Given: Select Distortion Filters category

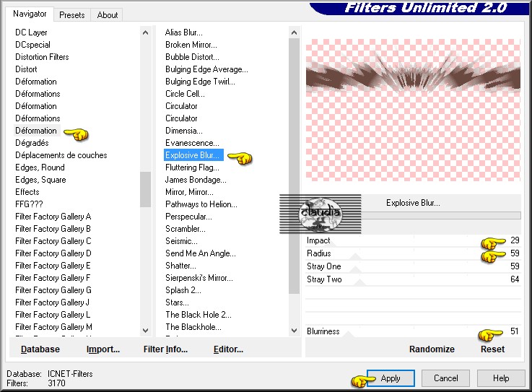Looking at the screenshot, I should [42, 57].
